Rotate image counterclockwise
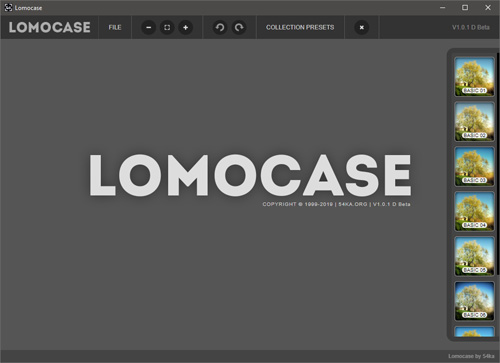Image resolution: width=500 pixels, height=363 pixels. click(x=220, y=27)
